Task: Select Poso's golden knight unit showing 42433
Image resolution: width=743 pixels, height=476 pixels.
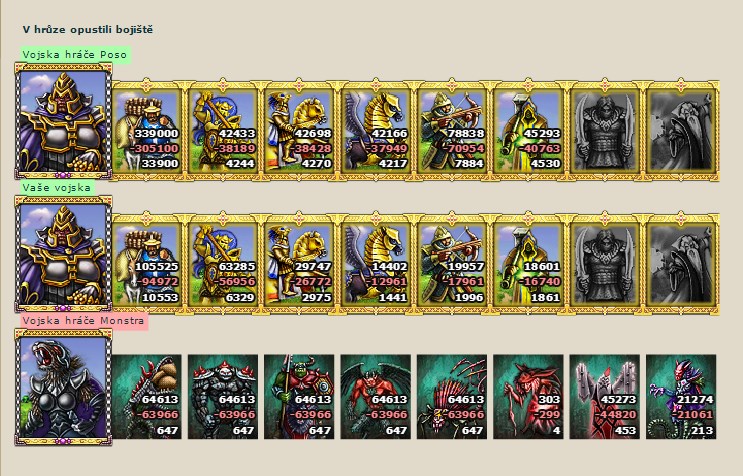Action: (223, 131)
